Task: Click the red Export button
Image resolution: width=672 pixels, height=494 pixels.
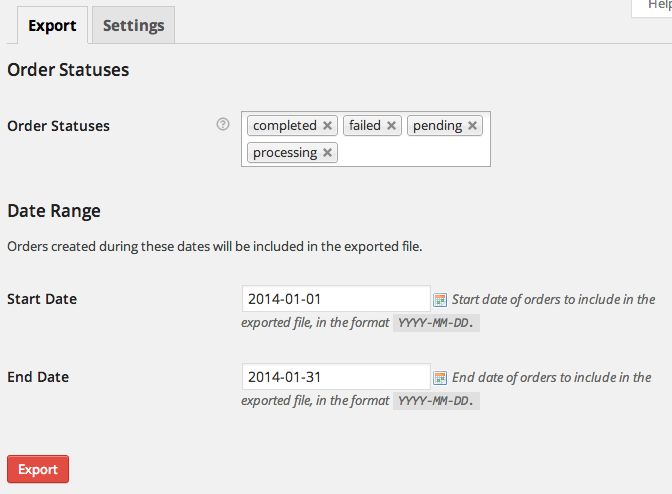Action: 38,469
